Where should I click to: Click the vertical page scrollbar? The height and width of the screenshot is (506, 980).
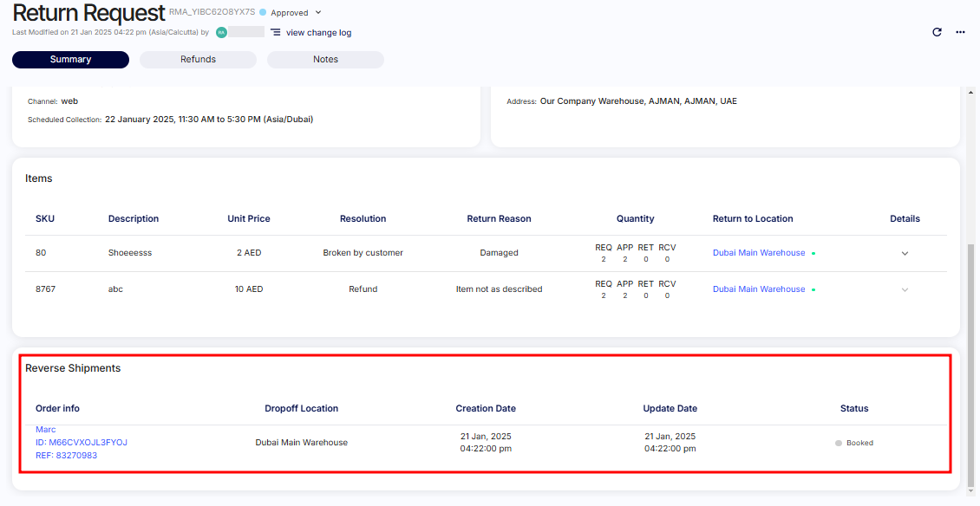970,364
